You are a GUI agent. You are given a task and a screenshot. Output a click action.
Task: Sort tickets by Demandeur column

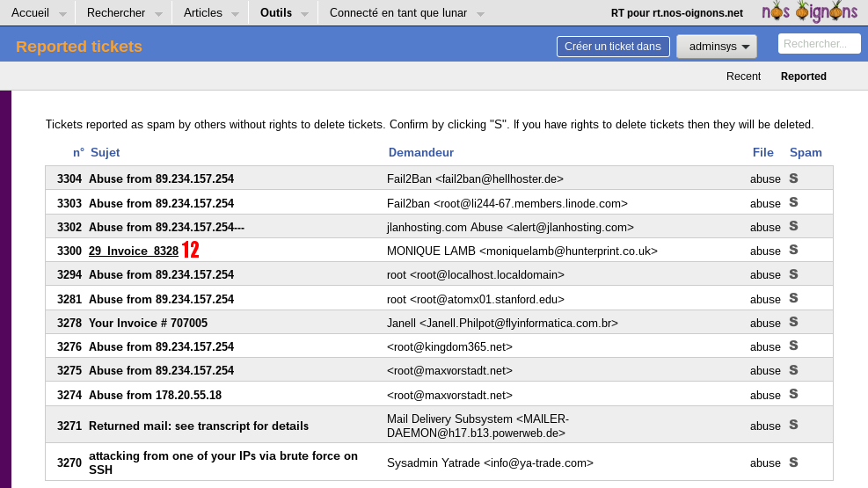coord(420,152)
